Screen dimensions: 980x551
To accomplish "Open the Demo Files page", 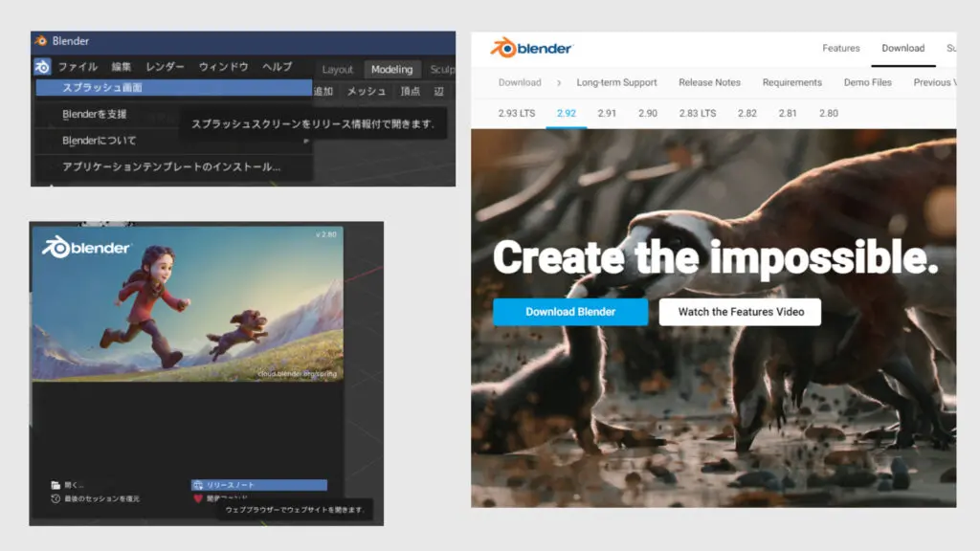I will tap(867, 82).
